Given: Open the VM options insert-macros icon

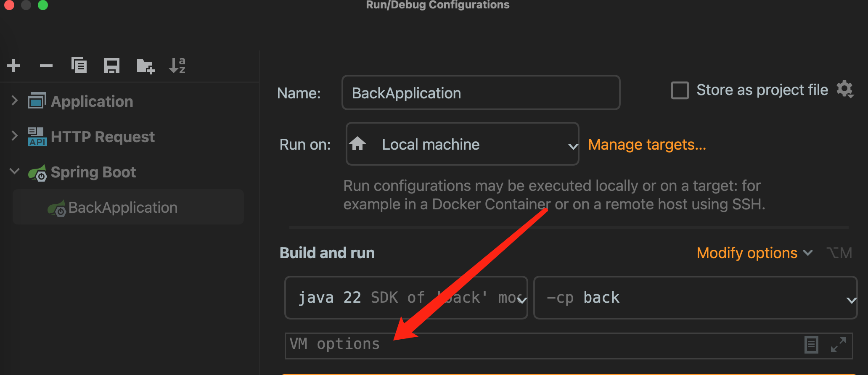Looking at the screenshot, I should point(811,345).
